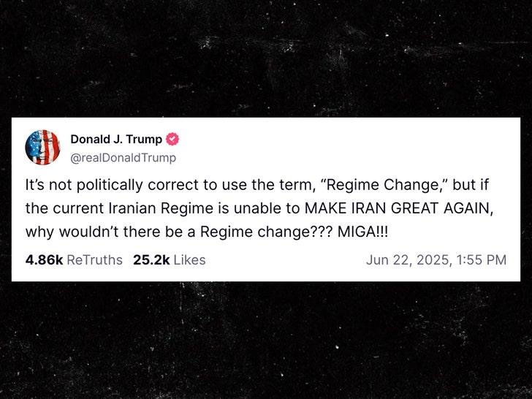The height and width of the screenshot is (399, 532).
Task: Click the 25.2k count number
Action: pos(151,260)
